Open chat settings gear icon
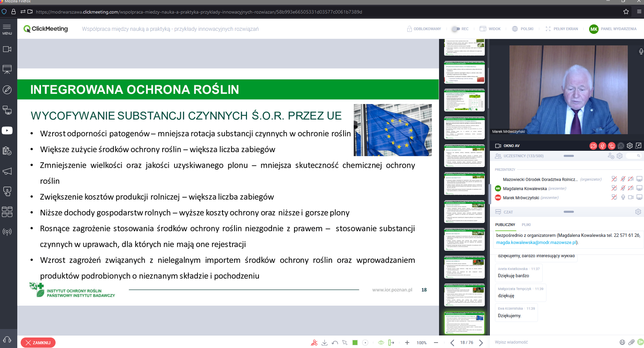This screenshot has height=348, width=644. (x=638, y=212)
